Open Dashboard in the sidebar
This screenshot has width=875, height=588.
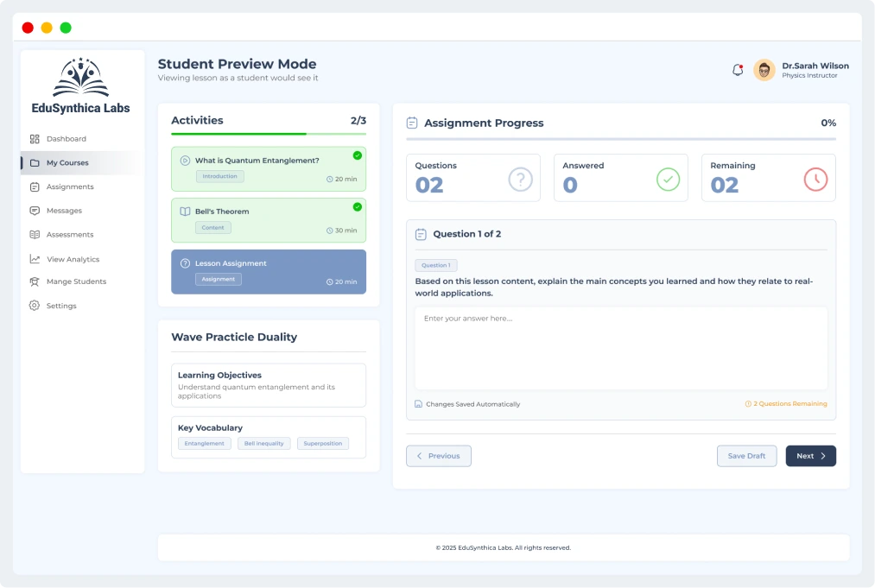(66, 139)
